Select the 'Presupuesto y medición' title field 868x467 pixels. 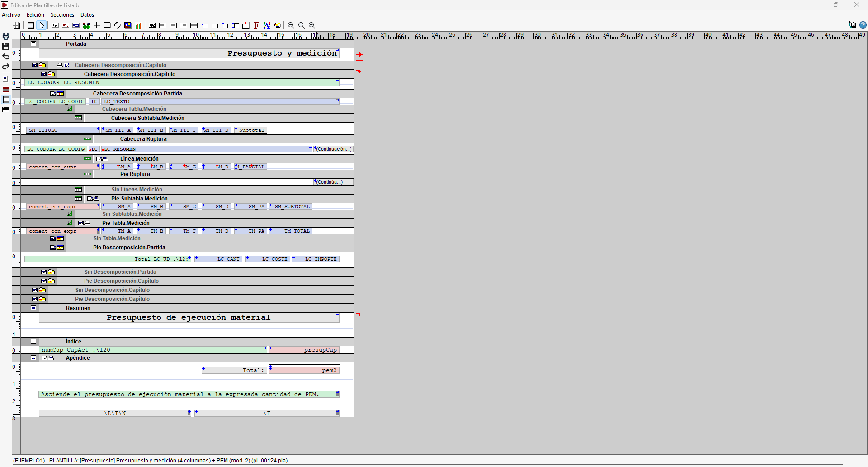pyautogui.click(x=189, y=53)
